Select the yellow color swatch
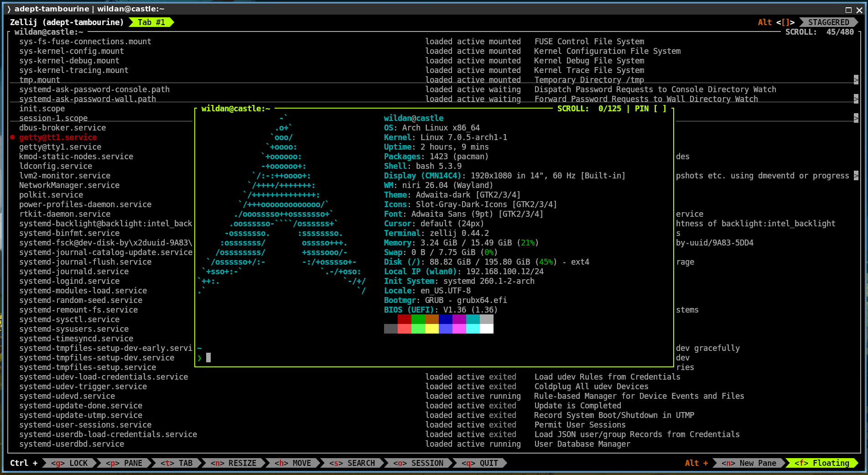Screen dimensions: 868x475 coord(432,329)
